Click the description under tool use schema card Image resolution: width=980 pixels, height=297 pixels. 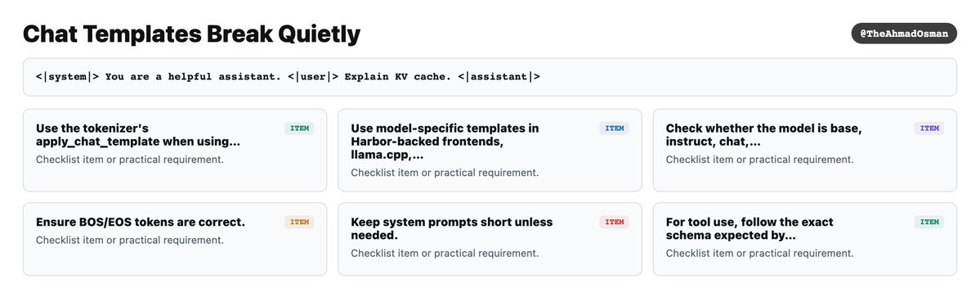point(759,254)
